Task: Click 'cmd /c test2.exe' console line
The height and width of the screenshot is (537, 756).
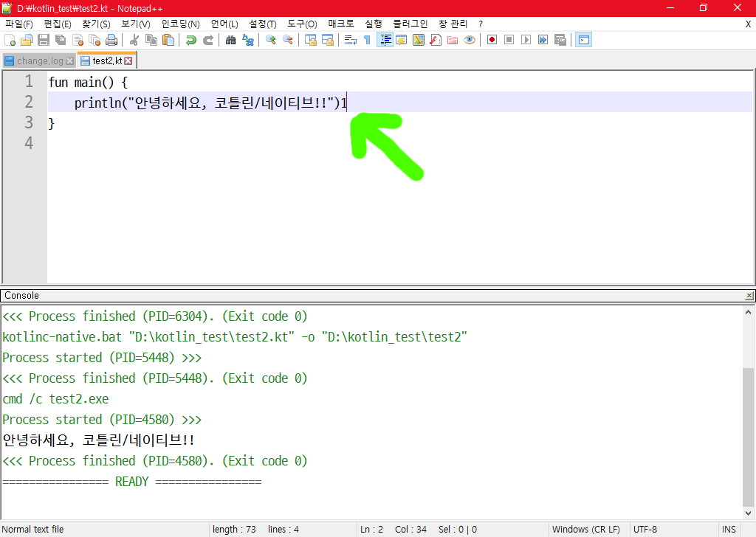Action: [55, 399]
